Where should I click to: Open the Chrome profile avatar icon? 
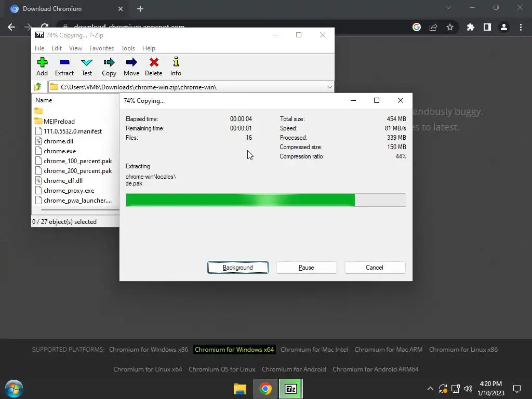coord(504,27)
